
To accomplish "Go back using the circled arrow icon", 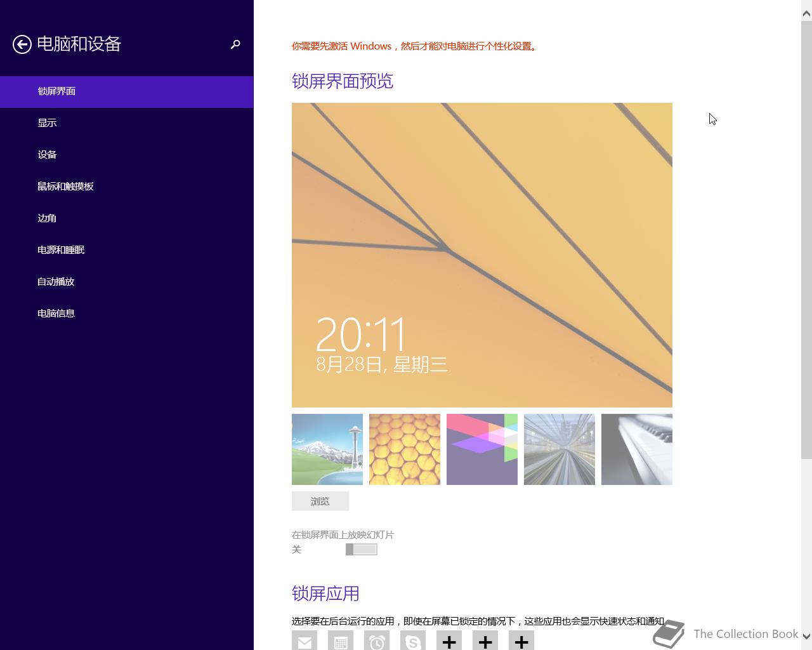I will pyautogui.click(x=22, y=44).
